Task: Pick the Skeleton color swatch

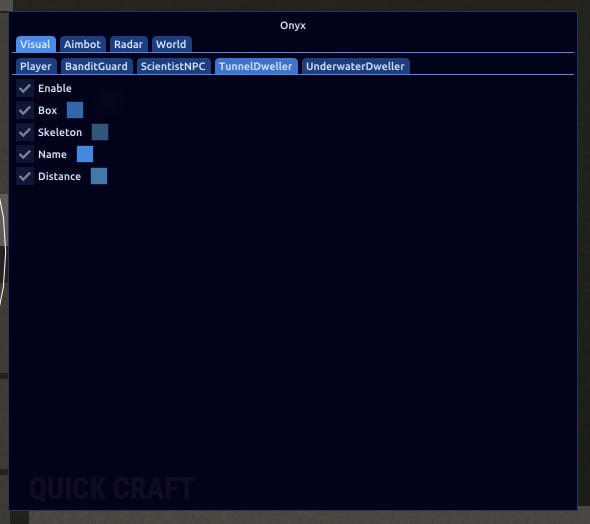Action: click(100, 132)
